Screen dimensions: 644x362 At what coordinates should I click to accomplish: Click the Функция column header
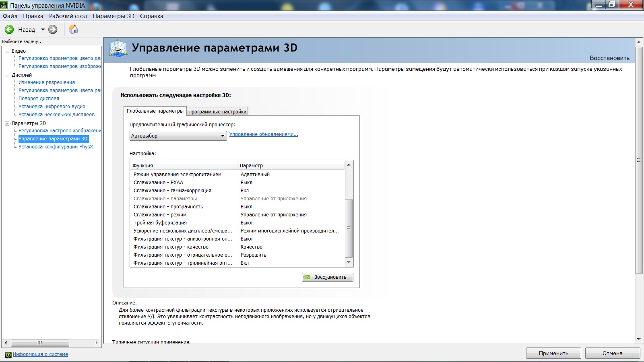184,165
